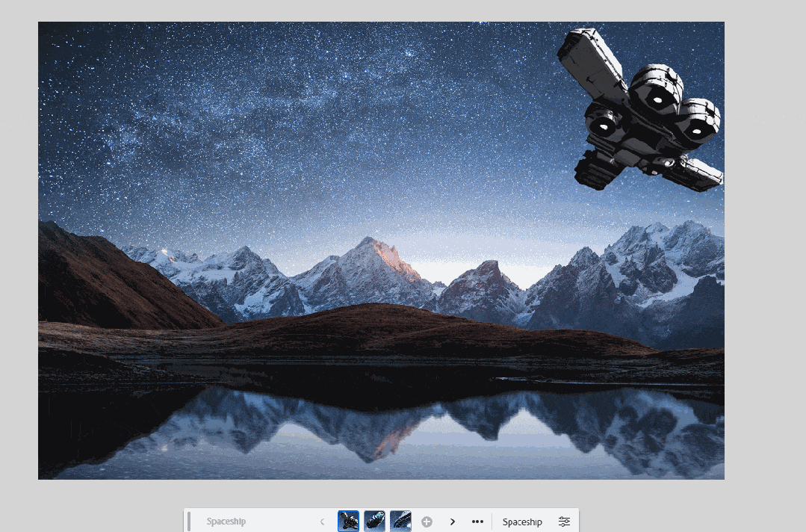This screenshot has height=532, width=806.
Task: Click the generated spaceship on the canvas
Action: [x=640, y=110]
